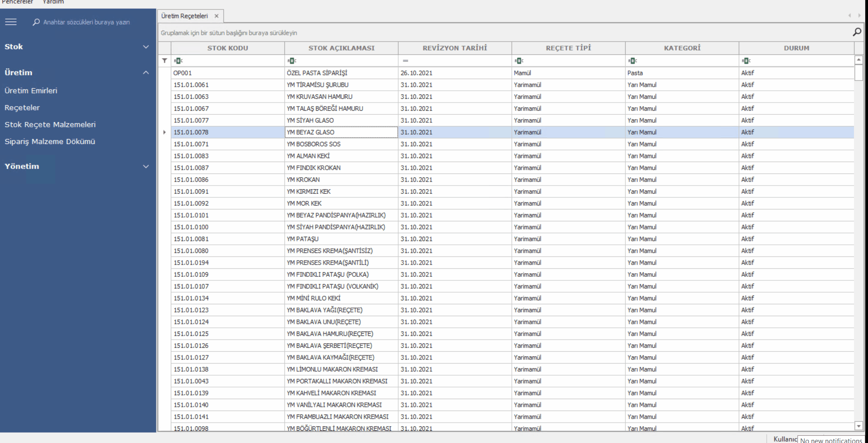Viewport: 868px width, 443px height.
Task: Click the scrollbar down arrow in grid
Action: pyautogui.click(x=859, y=426)
